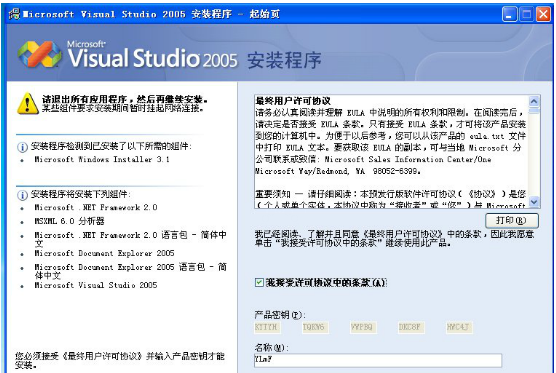Click inside the EULA license text box
This screenshot has width=556, height=373.
pyautogui.click(x=391, y=151)
